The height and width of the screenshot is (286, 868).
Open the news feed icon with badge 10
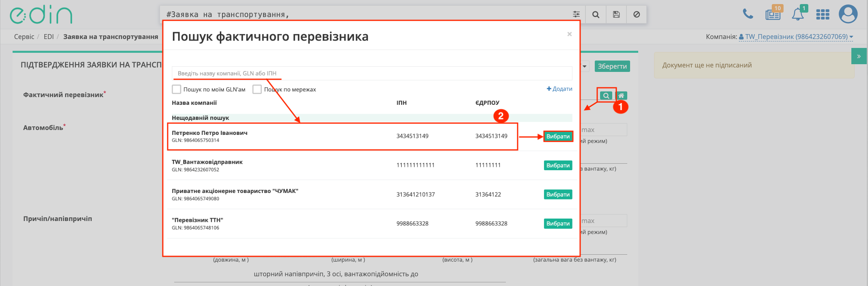click(773, 15)
